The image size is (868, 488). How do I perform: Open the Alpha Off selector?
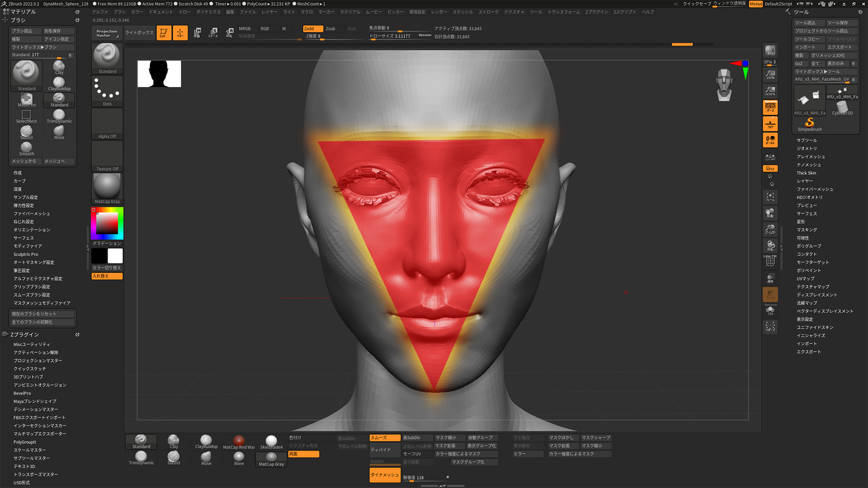pyautogui.click(x=107, y=123)
